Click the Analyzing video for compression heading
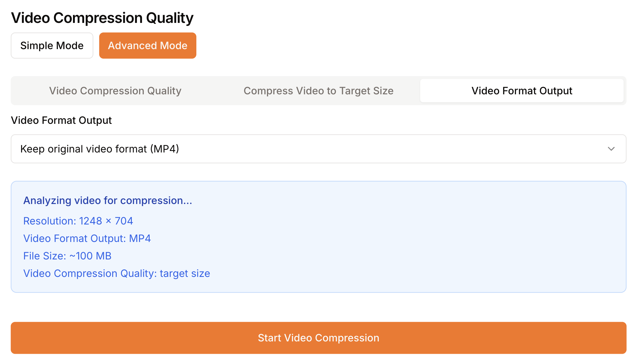This screenshot has width=640, height=364. pyautogui.click(x=108, y=200)
